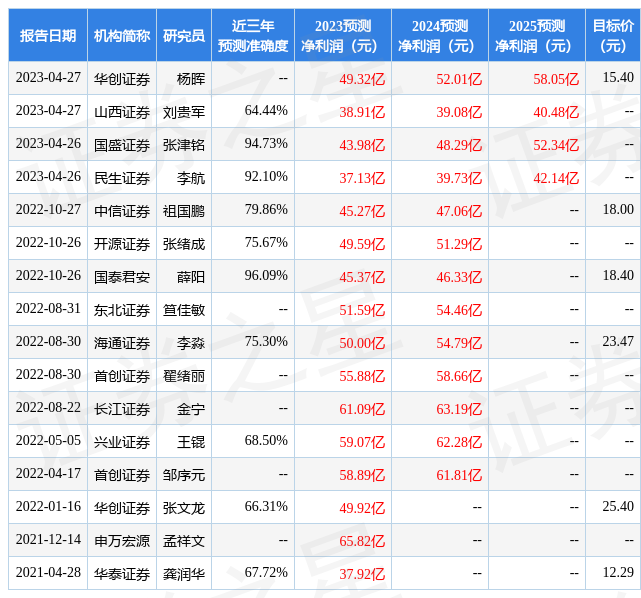The height and width of the screenshot is (598, 641).
Task: Select researcher name 杨晖
Action: pos(191,79)
